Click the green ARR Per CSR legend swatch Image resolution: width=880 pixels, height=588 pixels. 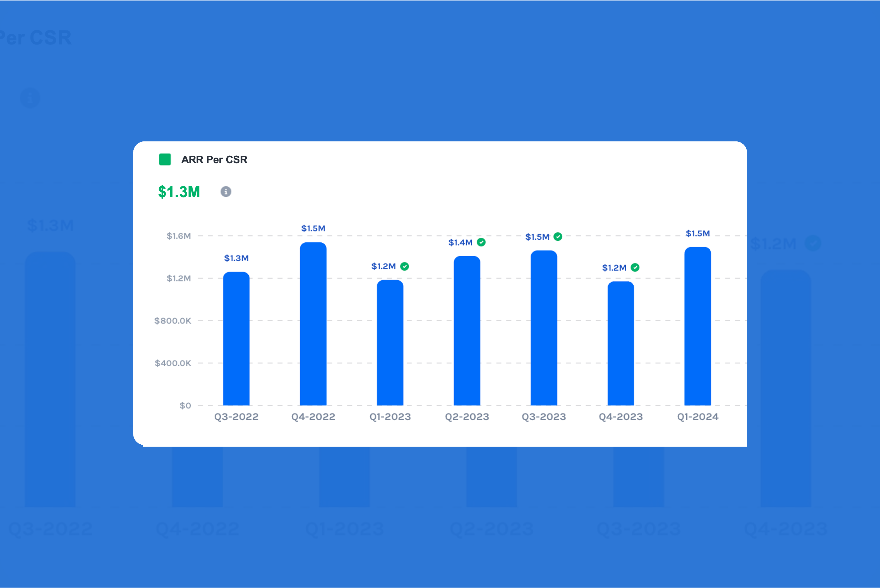[x=165, y=159]
